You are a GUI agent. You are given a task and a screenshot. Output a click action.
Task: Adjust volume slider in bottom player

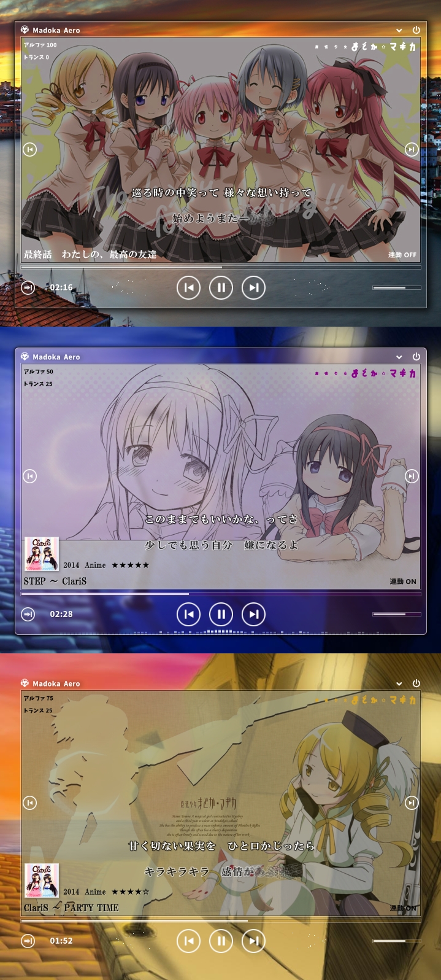396,941
